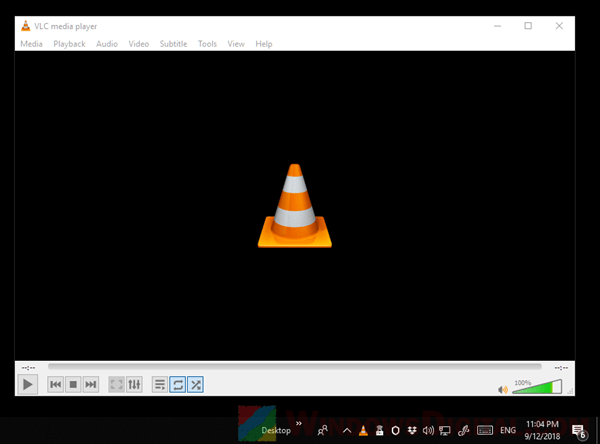
Task: Open the touch keyboard icon
Action: coord(484,431)
